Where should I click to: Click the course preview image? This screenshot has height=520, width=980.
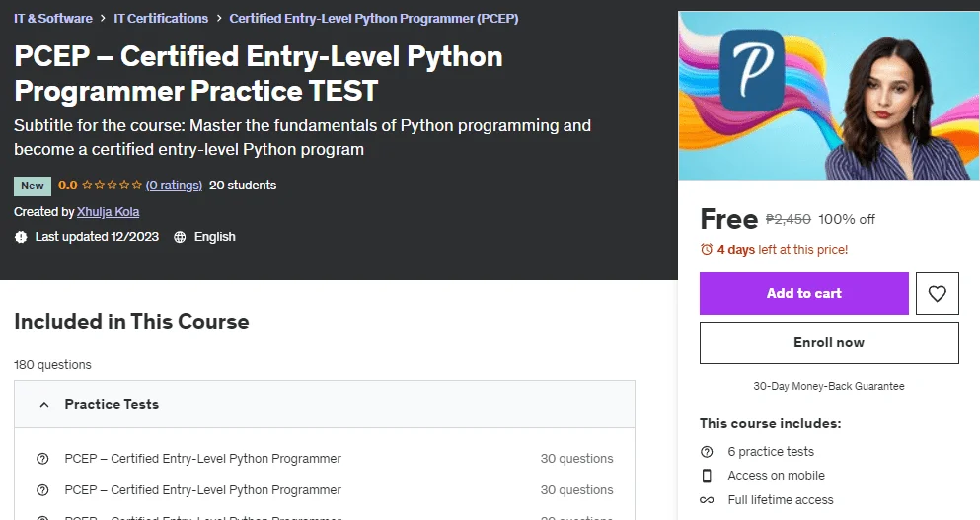(x=829, y=96)
